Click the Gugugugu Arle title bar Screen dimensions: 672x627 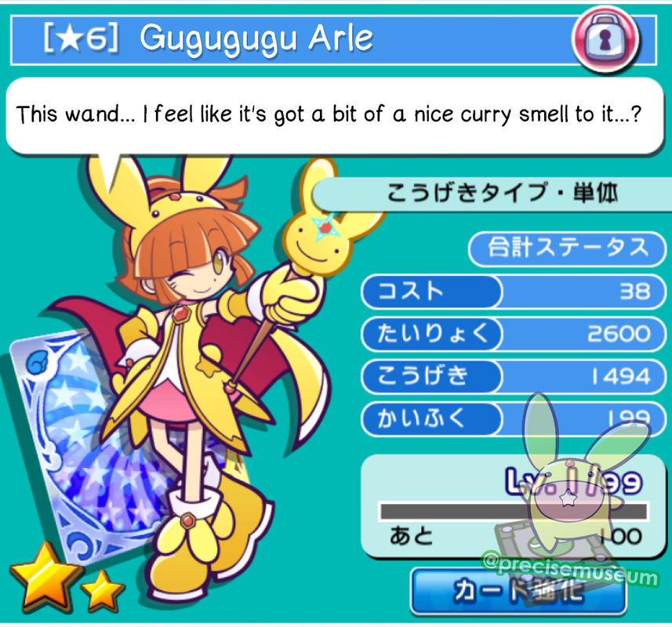[x=334, y=40]
